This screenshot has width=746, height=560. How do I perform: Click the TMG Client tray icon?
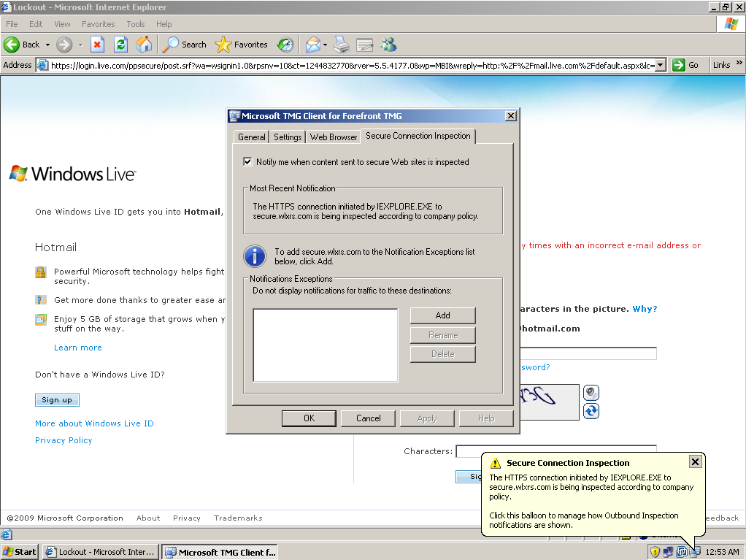(x=695, y=552)
